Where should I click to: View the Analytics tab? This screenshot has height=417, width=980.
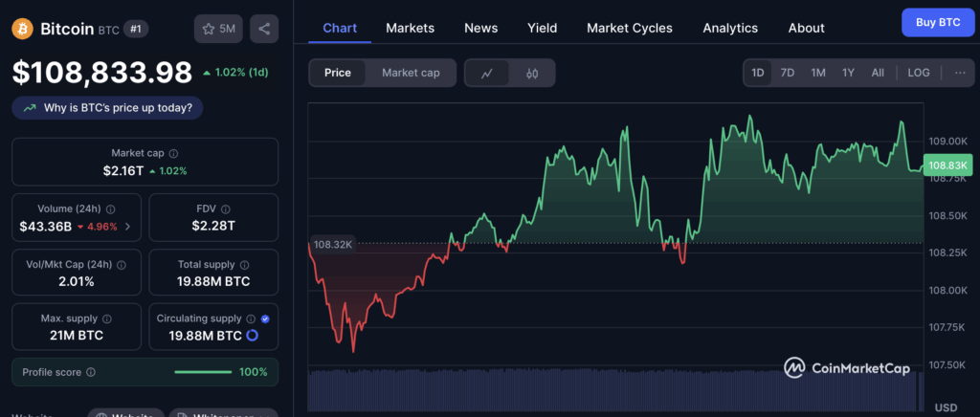tap(730, 28)
